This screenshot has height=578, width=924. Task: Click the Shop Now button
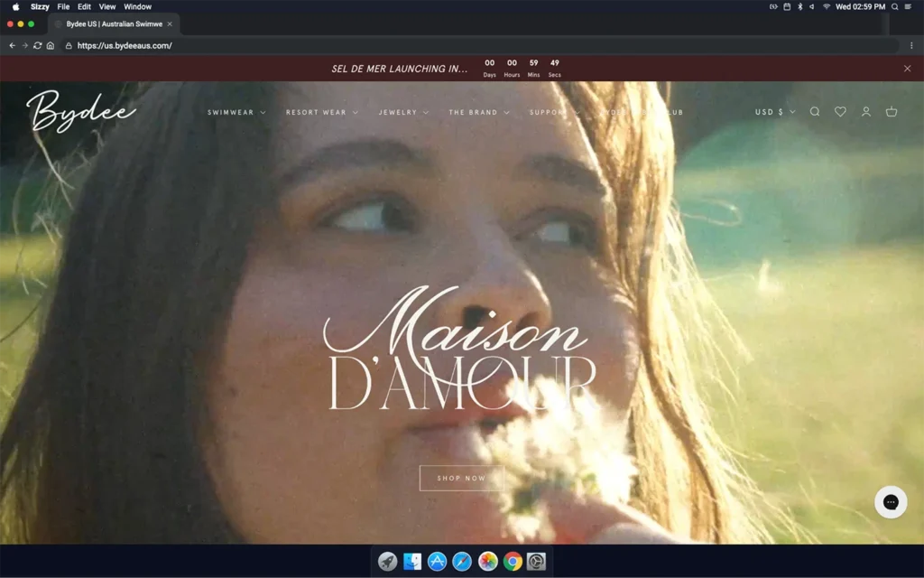click(461, 478)
